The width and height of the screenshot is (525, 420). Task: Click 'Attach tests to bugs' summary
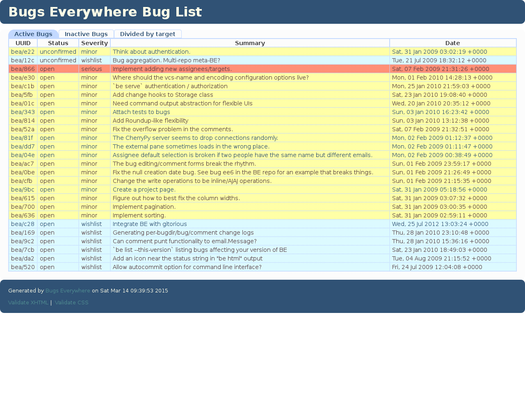(x=142, y=112)
